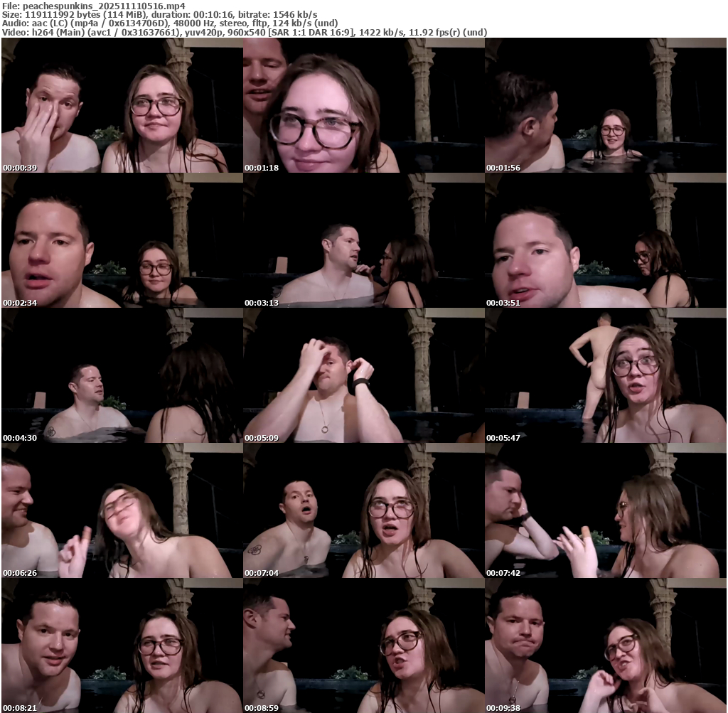
Task: Open the frame thumbnail stamped 00:02:34
Action: pos(122,240)
